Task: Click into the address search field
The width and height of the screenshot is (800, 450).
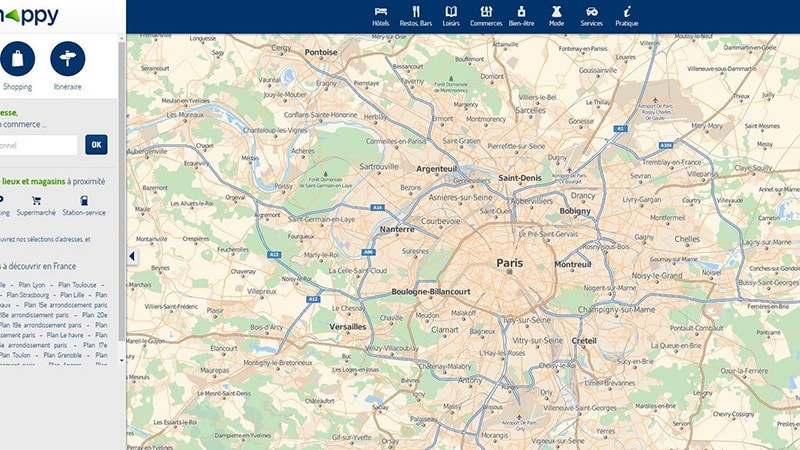Action: 38,145
